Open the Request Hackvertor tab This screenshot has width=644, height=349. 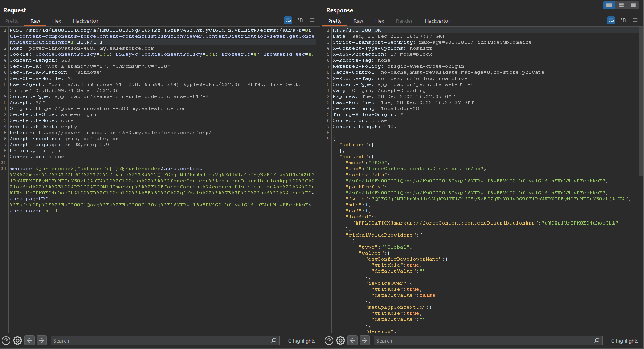85,21
